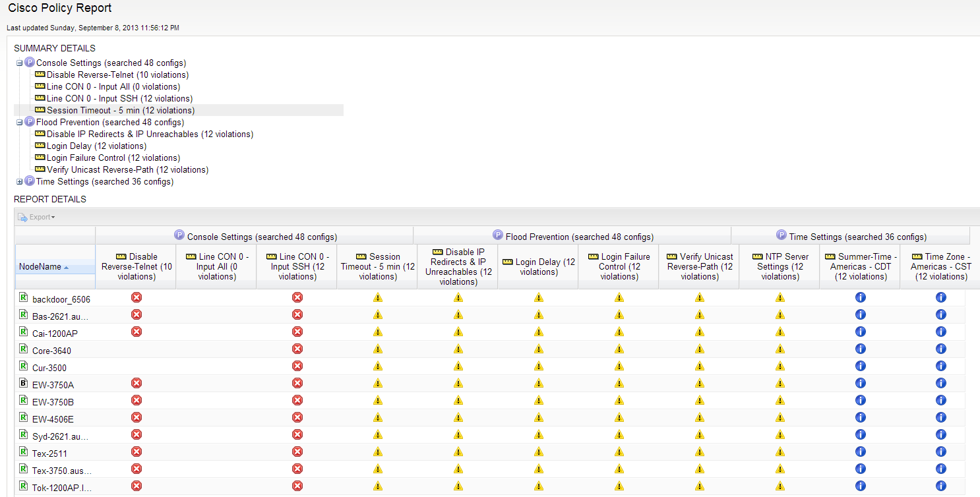
Task: Click EW-3750A's Login Failure Control warning icon
Action: click(619, 383)
